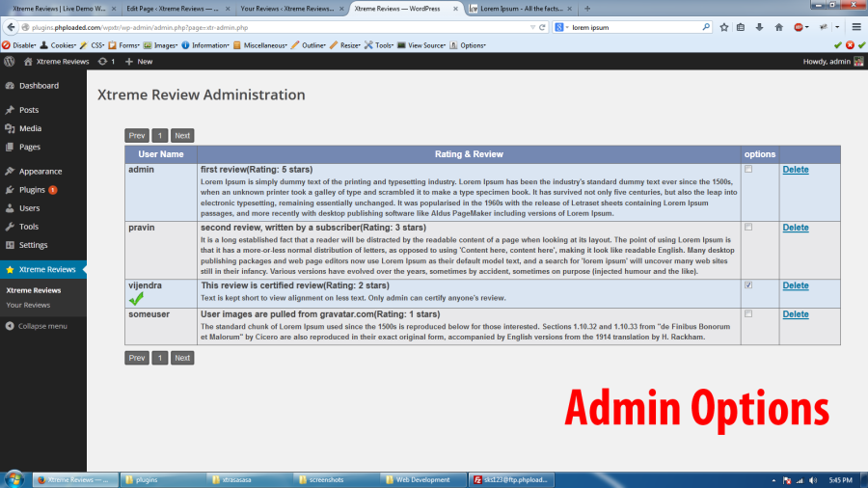
Task: Expand the Cookies dropdown in developer toolbar
Action: pyautogui.click(x=58, y=45)
